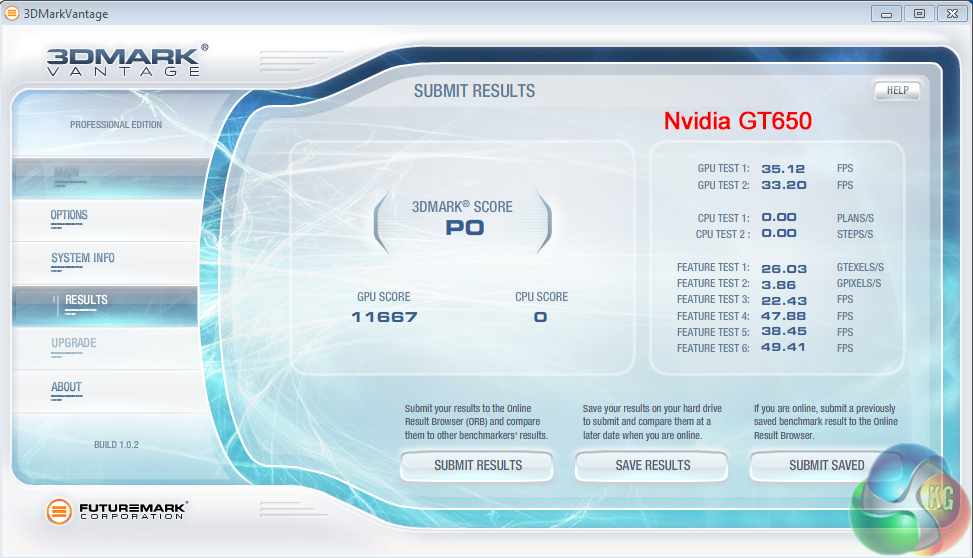Viewport: 973px width, 558px height.
Task: Click the Submit Saved button
Action: pyautogui.click(x=825, y=466)
